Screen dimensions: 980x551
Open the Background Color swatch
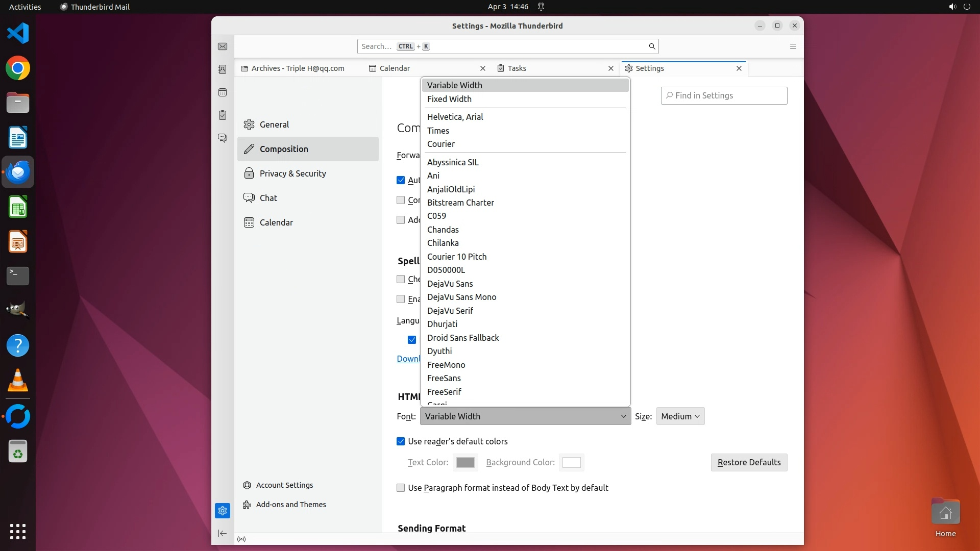[571, 462]
